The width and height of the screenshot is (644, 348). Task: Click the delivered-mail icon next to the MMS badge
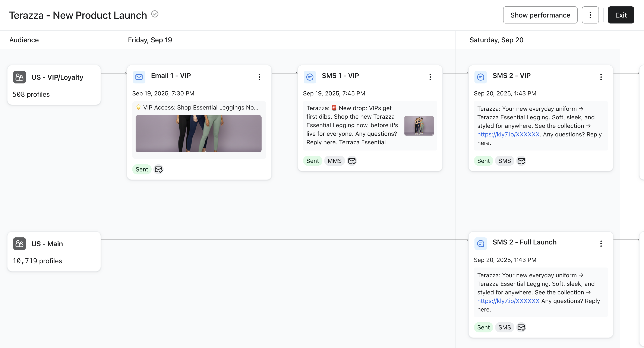(x=352, y=161)
